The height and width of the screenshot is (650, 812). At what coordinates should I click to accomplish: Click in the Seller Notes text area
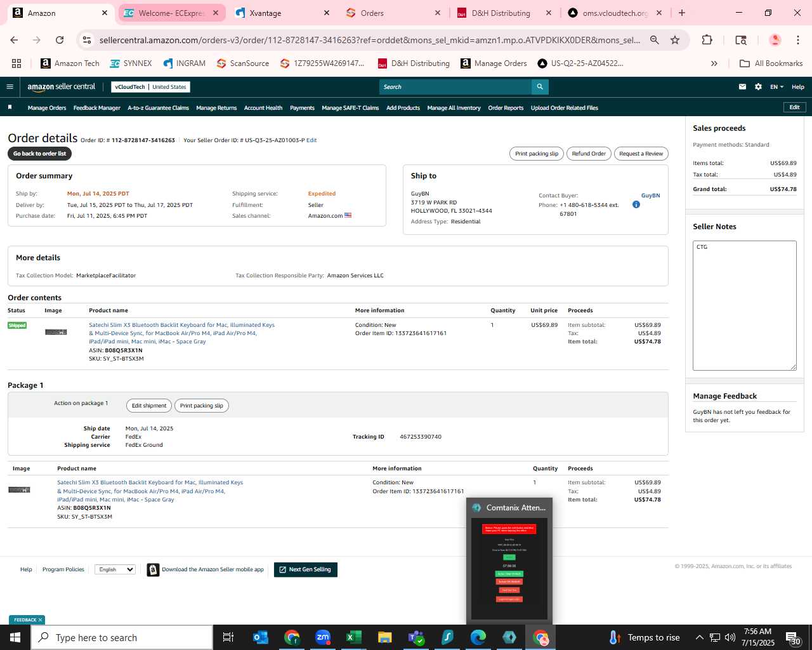[745, 305]
